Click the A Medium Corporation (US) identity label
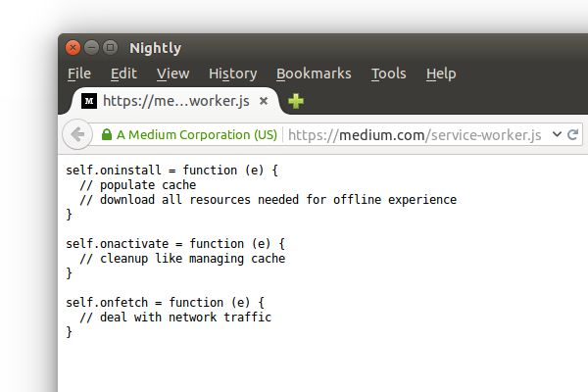The height and width of the screenshot is (392, 588). click(197, 134)
